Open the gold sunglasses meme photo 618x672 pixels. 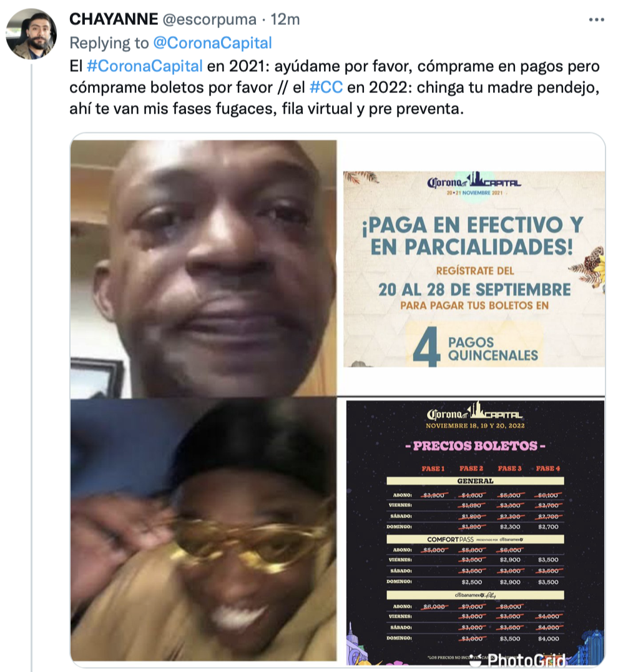pyautogui.click(x=204, y=529)
